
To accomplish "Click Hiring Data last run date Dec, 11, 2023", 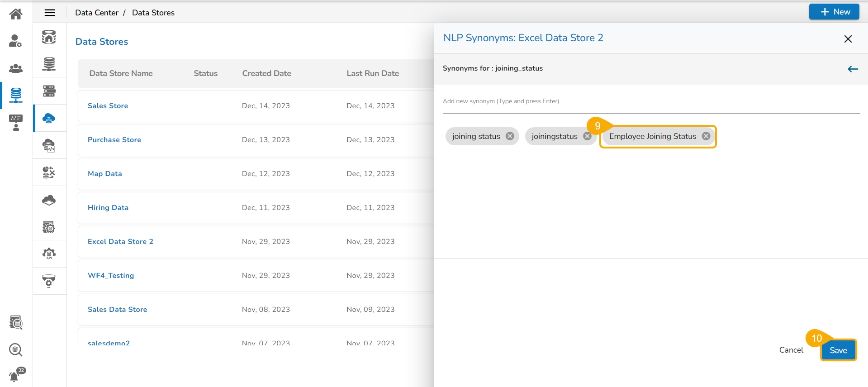I will tap(370, 208).
